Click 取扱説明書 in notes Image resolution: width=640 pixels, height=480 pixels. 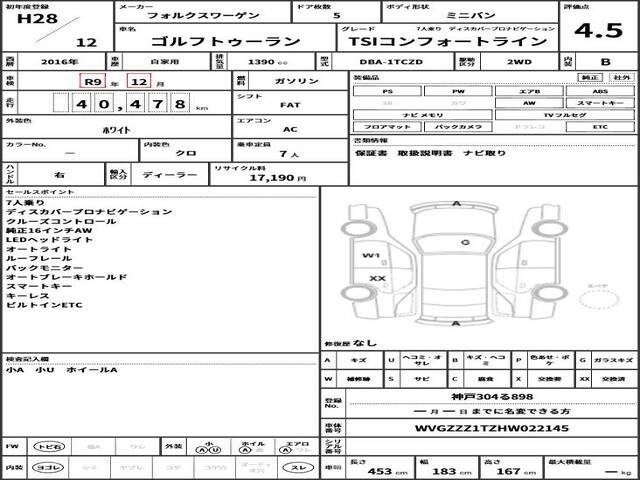pos(425,153)
